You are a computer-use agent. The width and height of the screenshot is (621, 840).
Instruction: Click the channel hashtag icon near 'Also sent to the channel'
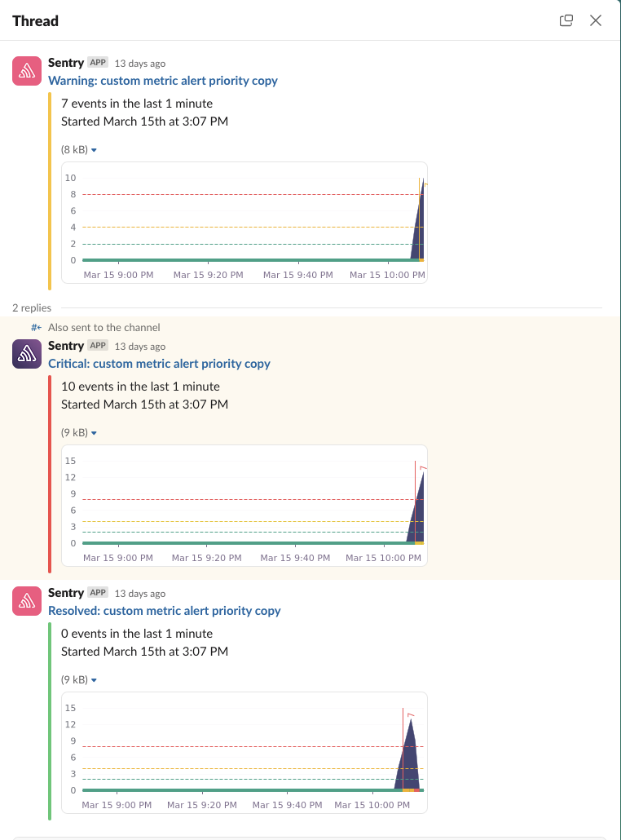pos(34,327)
